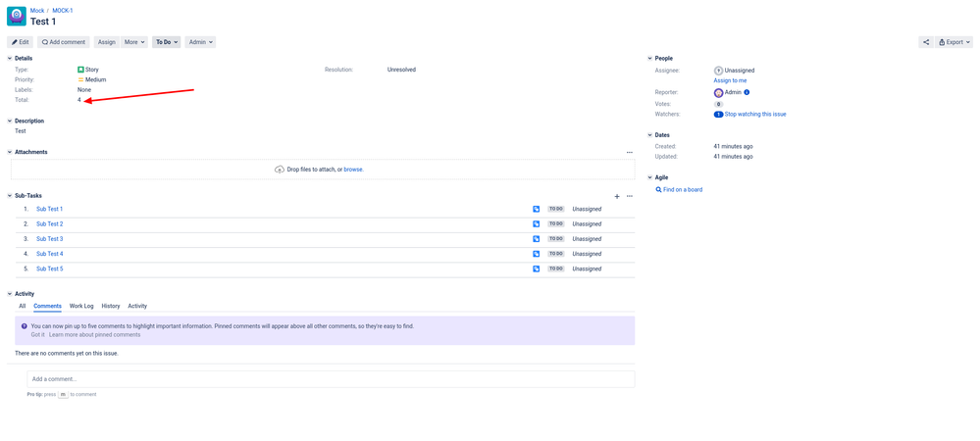Click the help icon in pinned comments banner

[24, 326]
